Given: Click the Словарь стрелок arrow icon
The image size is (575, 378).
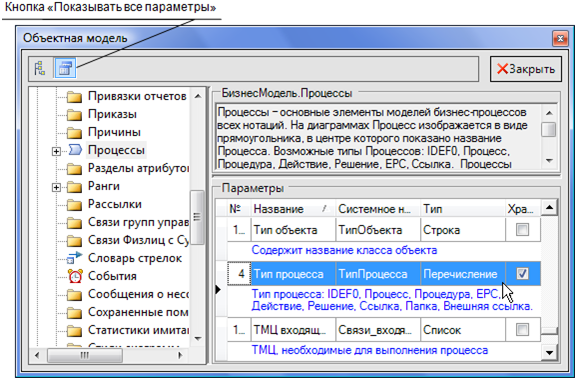Looking at the screenshot, I should [74, 258].
